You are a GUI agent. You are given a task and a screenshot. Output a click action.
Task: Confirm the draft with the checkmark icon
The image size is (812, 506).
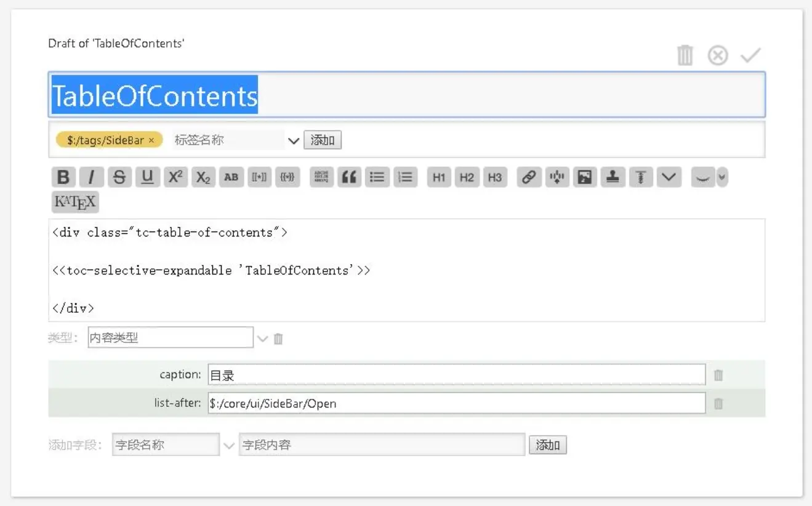750,55
